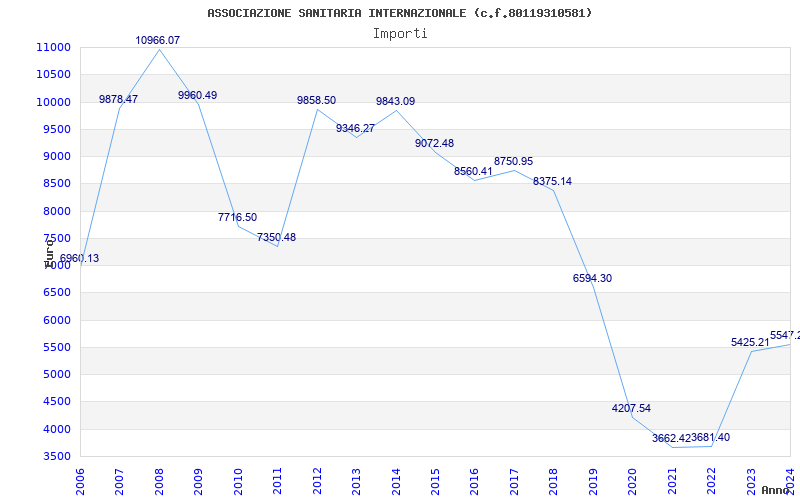
Task: Click the 2016 year axis label
Action: coord(475,482)
